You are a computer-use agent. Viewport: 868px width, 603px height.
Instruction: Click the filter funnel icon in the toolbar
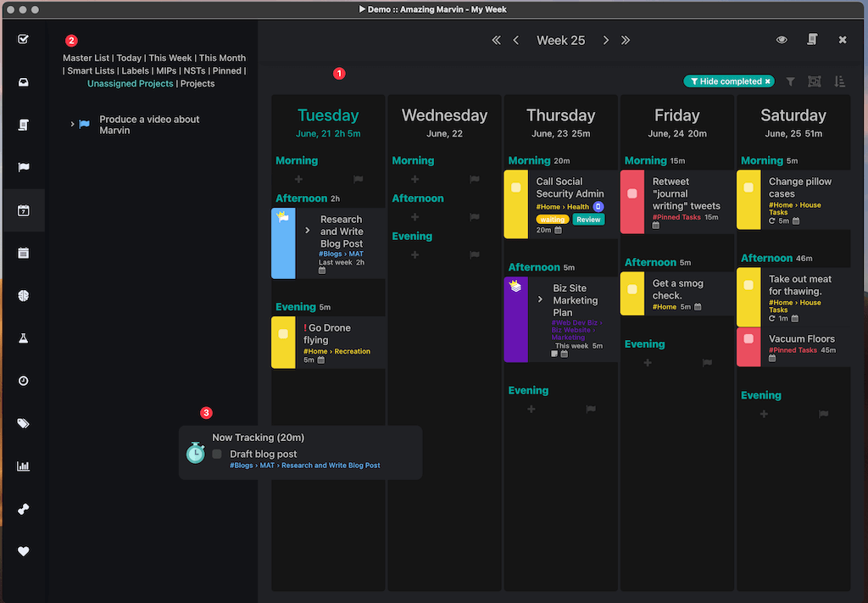coord(790,81)
